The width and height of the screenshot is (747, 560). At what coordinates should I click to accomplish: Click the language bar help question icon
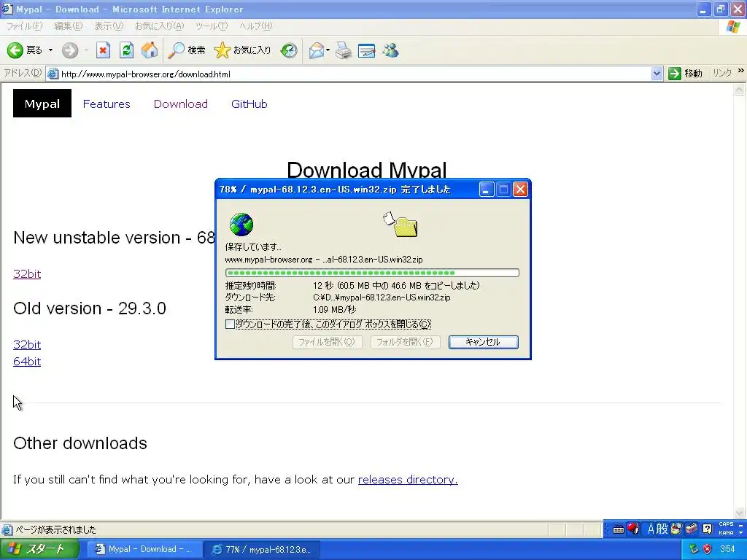pos(708,529)
